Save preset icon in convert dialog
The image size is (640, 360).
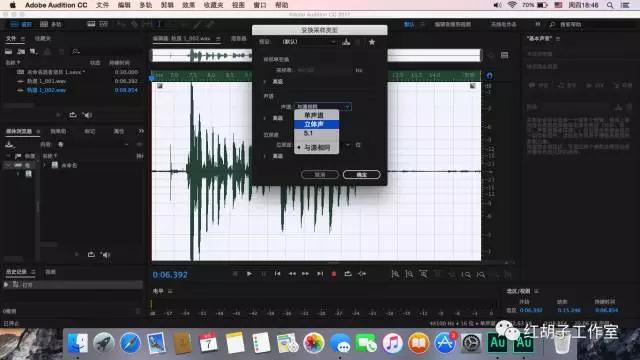[346, 42]
